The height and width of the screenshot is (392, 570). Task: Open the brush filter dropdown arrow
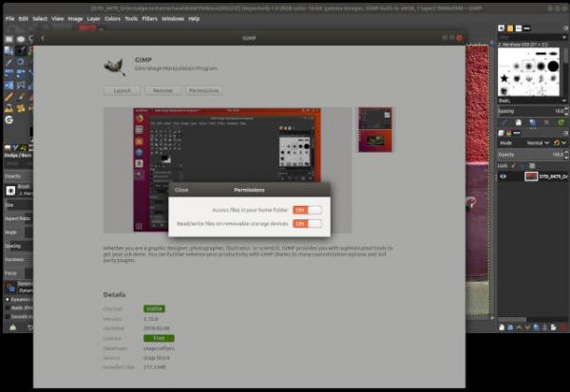[x=563, y=37]
